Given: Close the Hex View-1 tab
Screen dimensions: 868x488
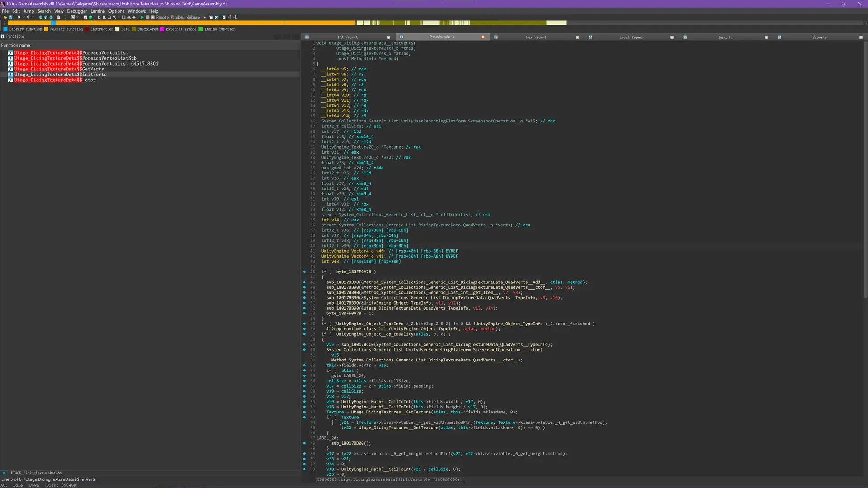Looking at the screenshot, I should pyautogui.click(x=577, y=37).
